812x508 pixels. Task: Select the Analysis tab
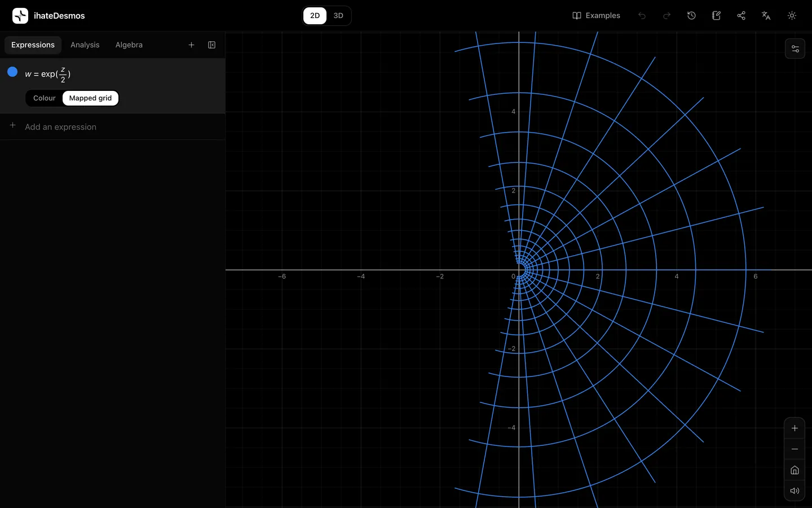[85, 45]
